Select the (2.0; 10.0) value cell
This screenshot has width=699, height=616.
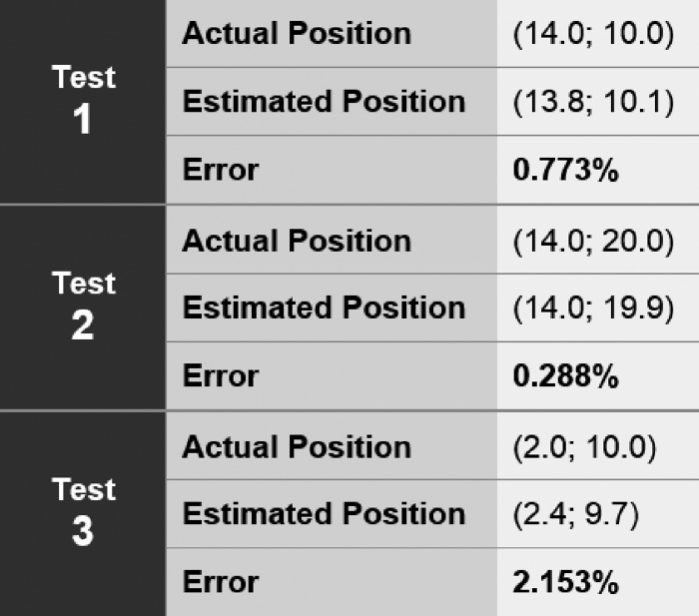tap(584, 446)
